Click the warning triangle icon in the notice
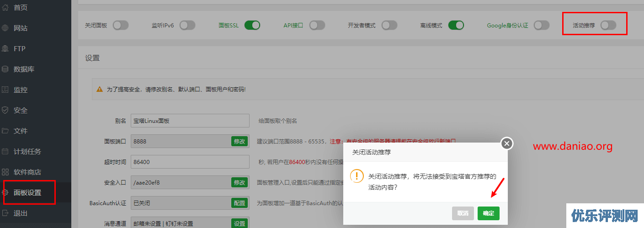Viewport: 644px width, 228px height. [100, 90]
